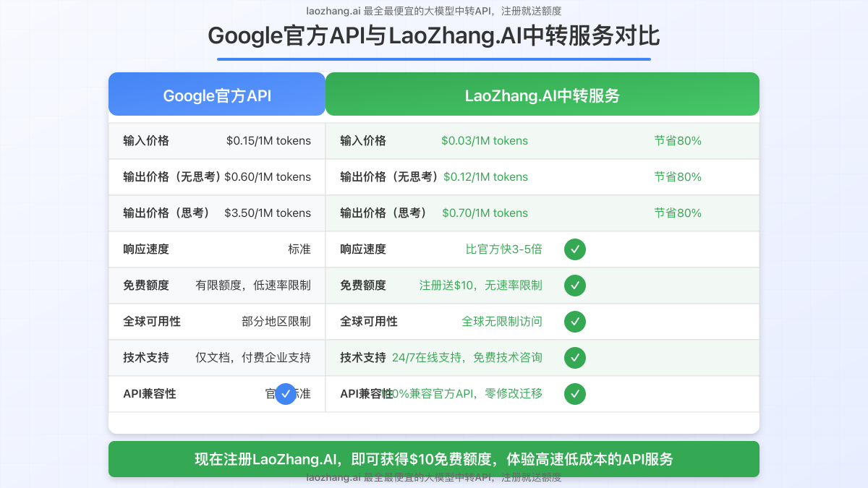Click the green checkmark in LaoZhang 免费额度 row
Screen dimensions: 868x488
pos(575,286)
